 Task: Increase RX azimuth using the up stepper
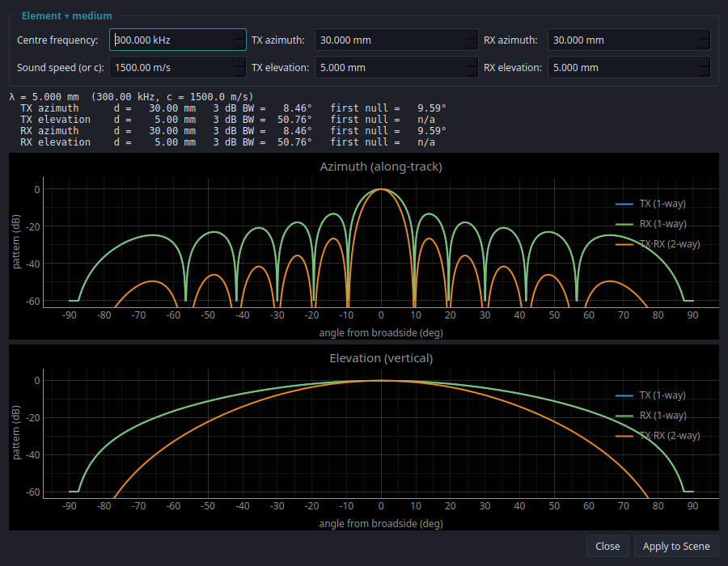pos(705,35)
